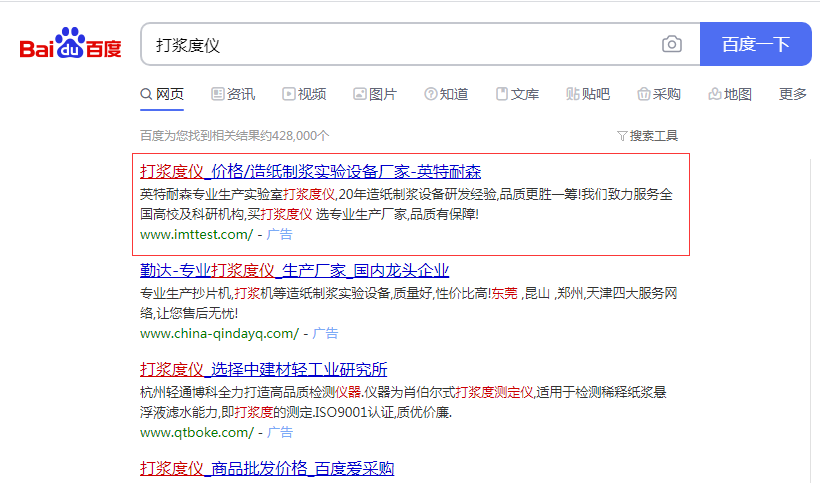Select the 网页 tab
820x483 pixels.
(x=162, y=94)
